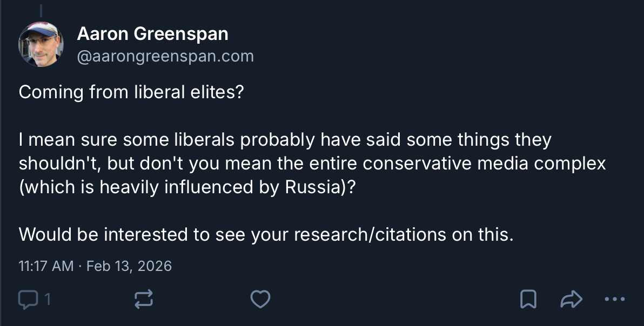Like the post with the heart icon

coord(260,299)
